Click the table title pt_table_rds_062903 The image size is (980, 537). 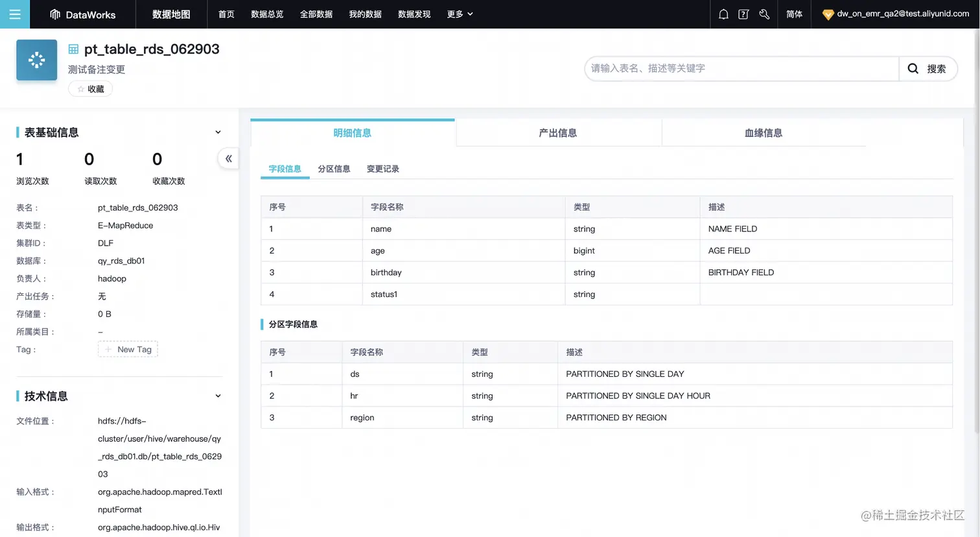[152, 49]
